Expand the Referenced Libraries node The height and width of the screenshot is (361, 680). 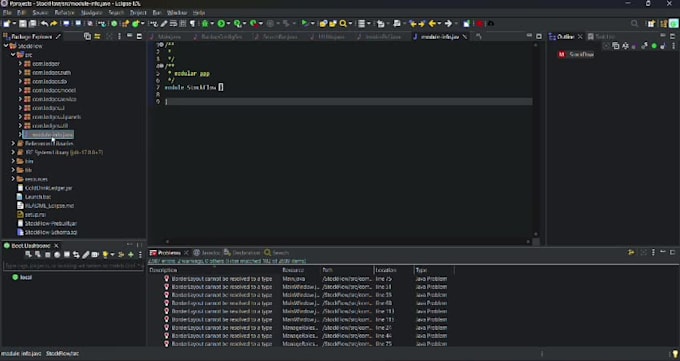[13, 143]
